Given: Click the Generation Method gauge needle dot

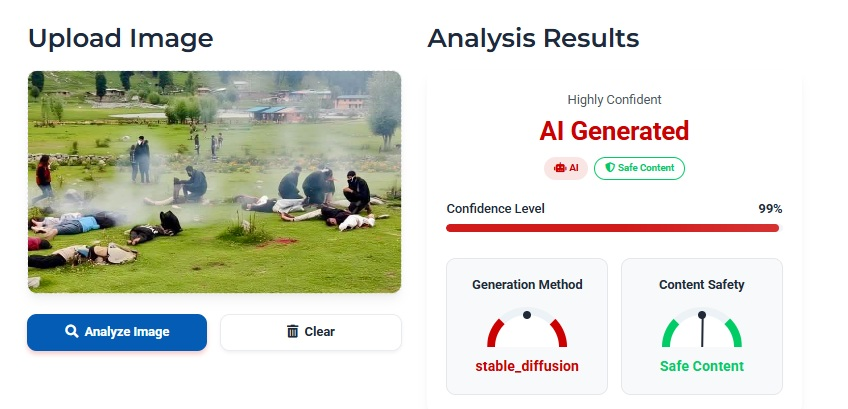Looking at the screenshot, I should coord(527,315).
